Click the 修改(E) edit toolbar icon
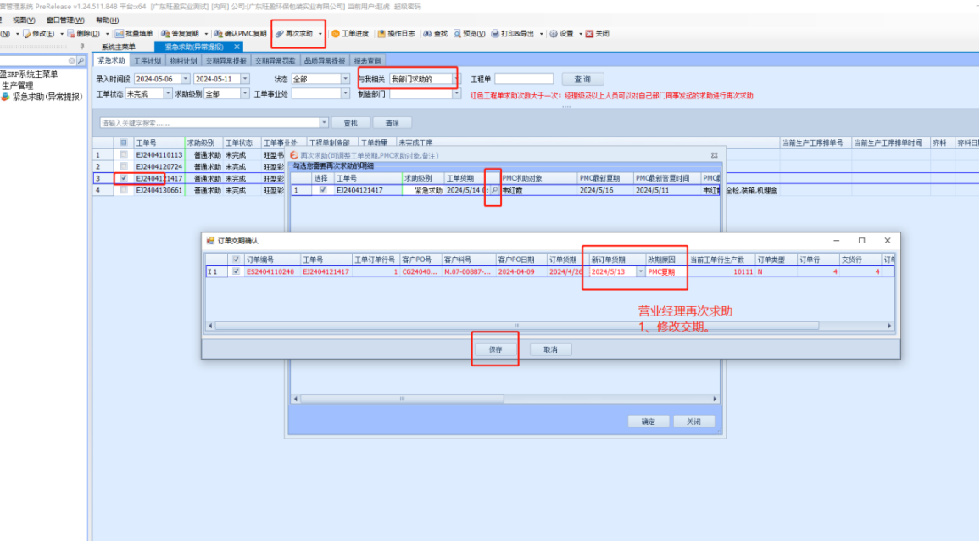Screen dimensions: 980x542 click(27, 34)
